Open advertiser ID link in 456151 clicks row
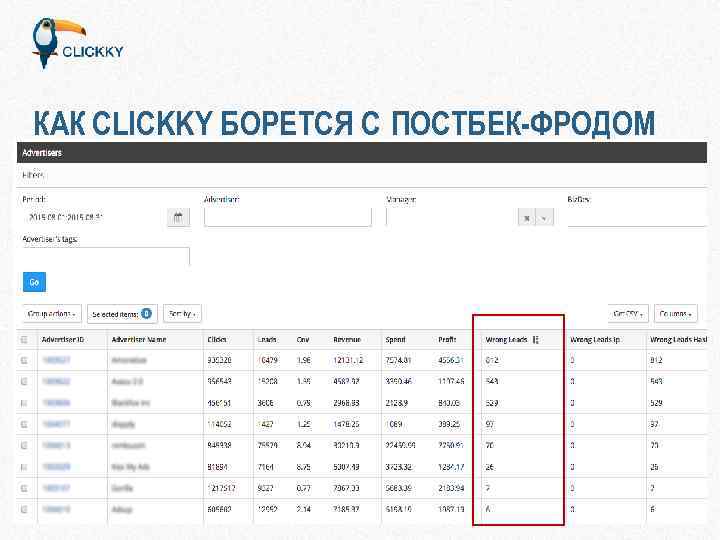Image resolution: width=720 pixels, height=540 pixels. [56, 403]
